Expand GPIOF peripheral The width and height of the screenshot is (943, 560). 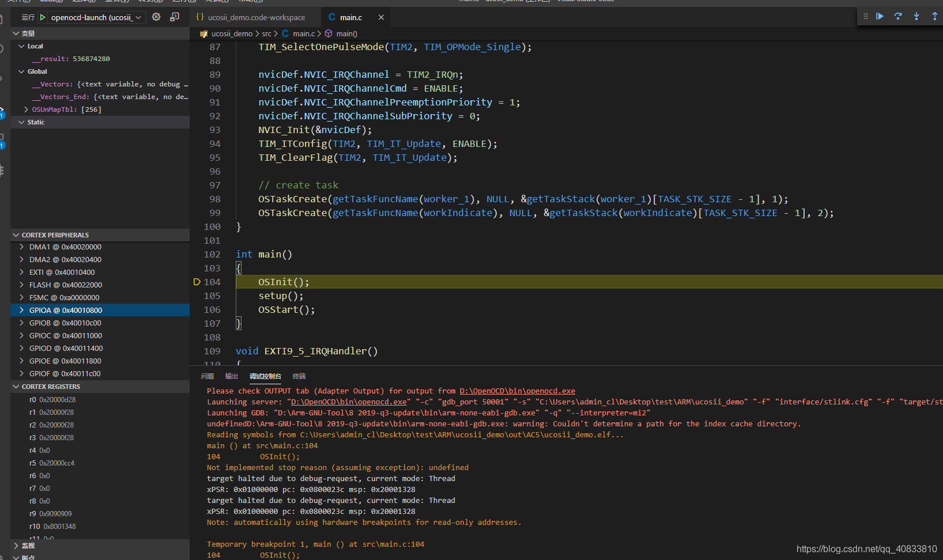pos(22,373)
